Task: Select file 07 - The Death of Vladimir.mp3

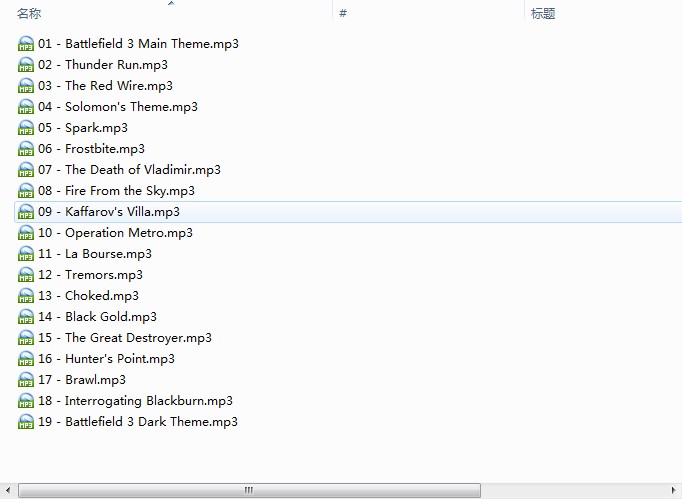Action: 129,170
